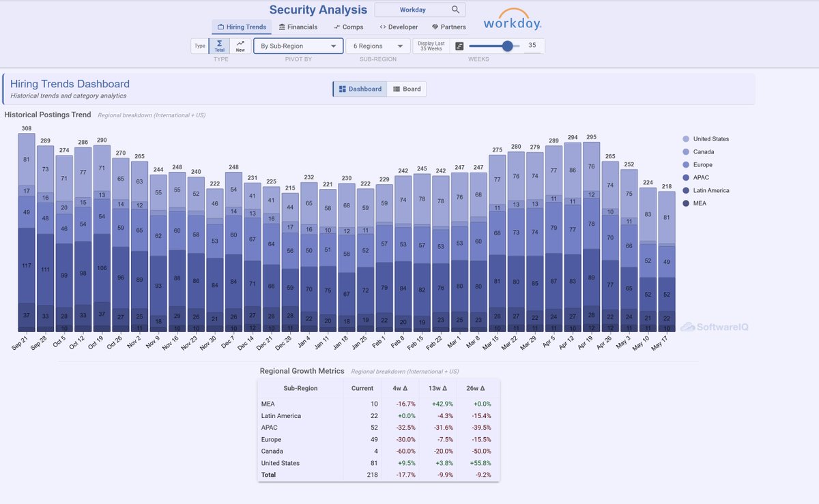Click the Workday logo

point(513,19)
